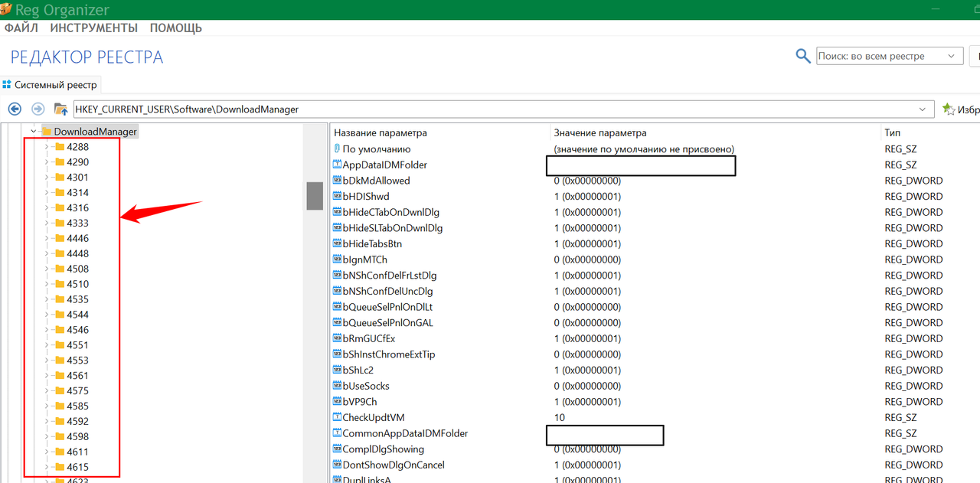Expand the 4290 registry key

point(47,162)
